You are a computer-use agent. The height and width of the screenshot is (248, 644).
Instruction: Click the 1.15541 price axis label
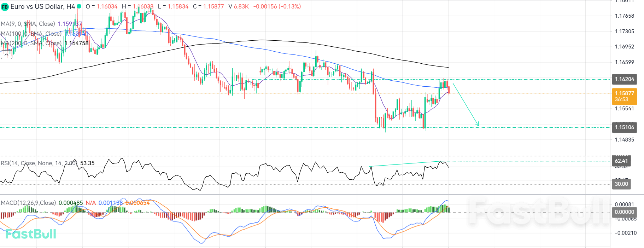click(625, 109)
